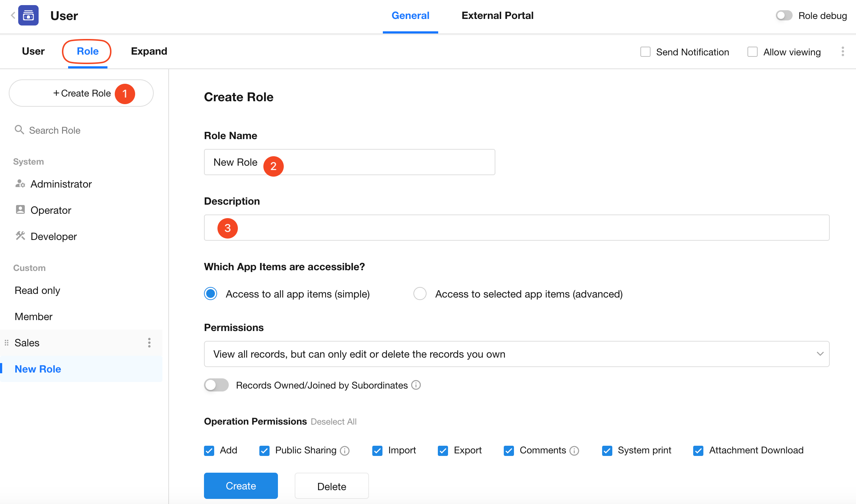Click the Search Role magnifier icon
The image size is (856, 504).
[x=19, y=130]
